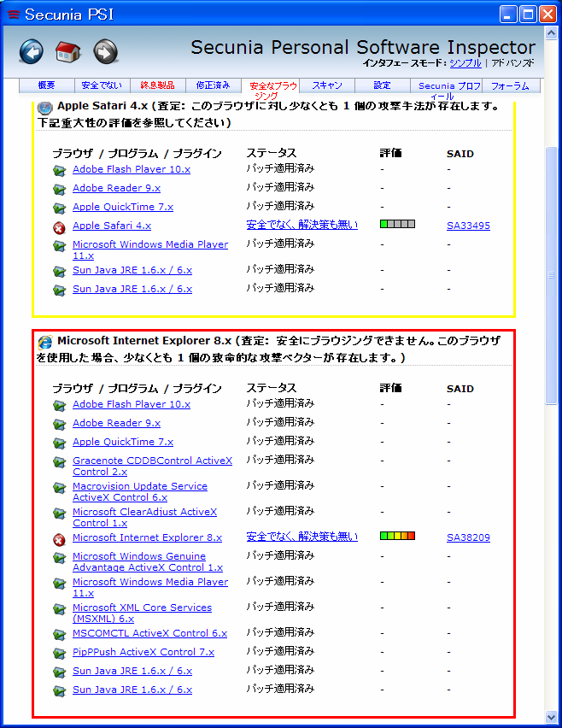Click the red insecure icon beside Apple Safari 4.x
The height and width of the screenshot is (728, 562).
(x=59, y=228)
